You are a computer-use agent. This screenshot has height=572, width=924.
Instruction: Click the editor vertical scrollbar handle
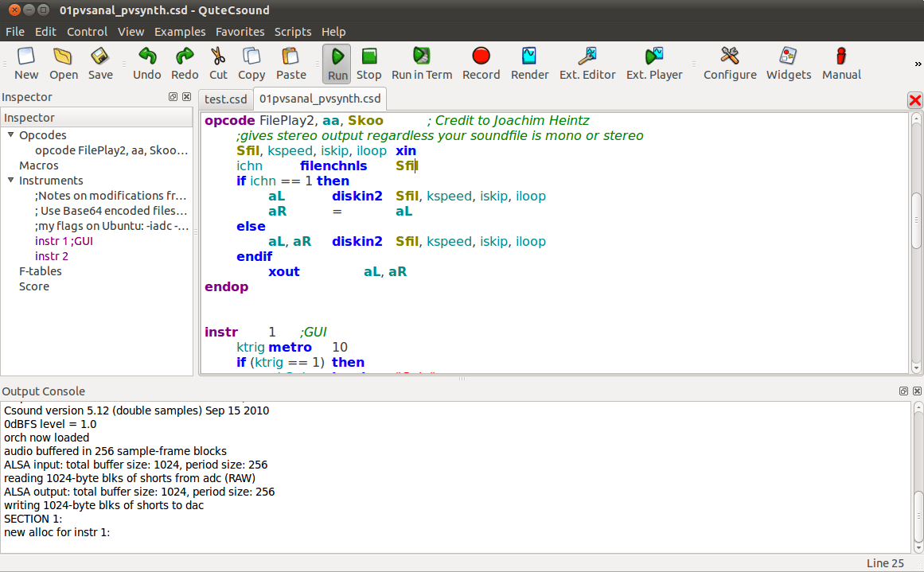tap(916, 220)
